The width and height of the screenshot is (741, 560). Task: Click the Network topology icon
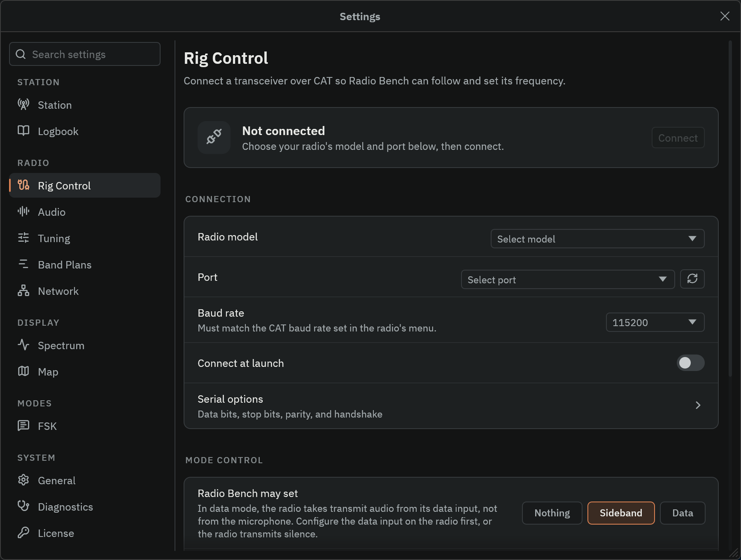23,291
